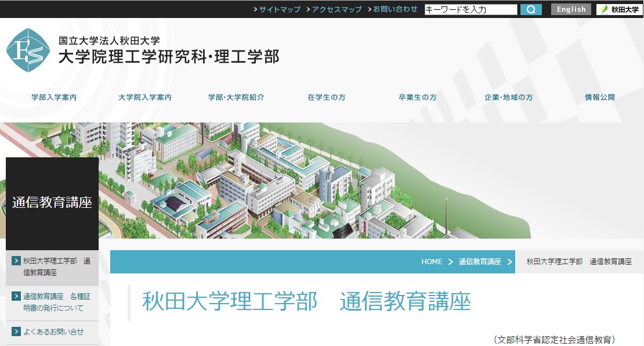
Task: Click 通信教育講座 breadcrumb link
Action: tap(480, 262)
